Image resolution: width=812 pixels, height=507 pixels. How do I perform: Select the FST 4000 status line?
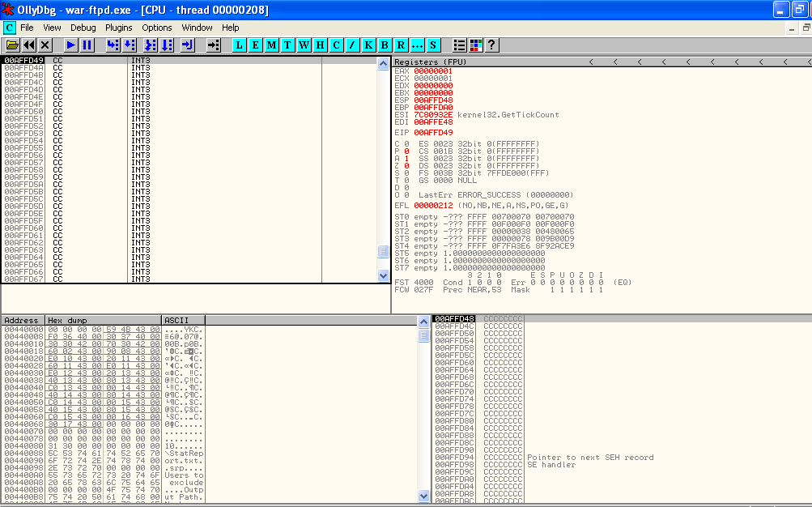pyautogui.click(x=512, y=282)
